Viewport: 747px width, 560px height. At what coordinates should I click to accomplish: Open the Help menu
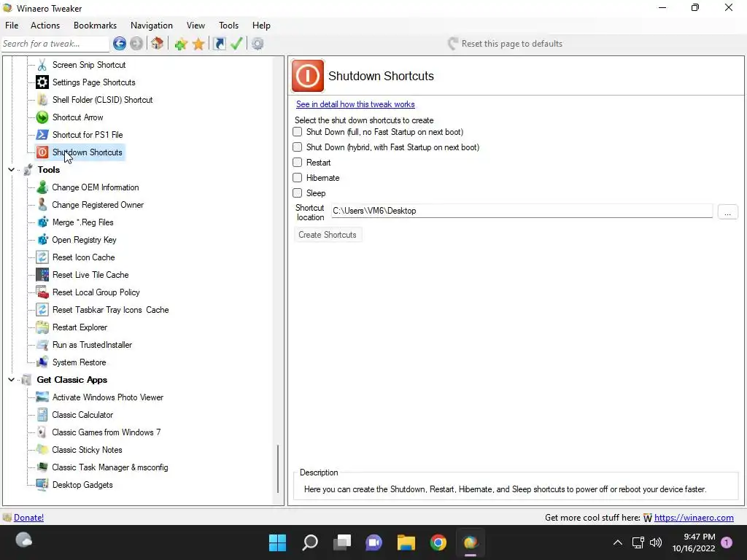pos(261,26)
